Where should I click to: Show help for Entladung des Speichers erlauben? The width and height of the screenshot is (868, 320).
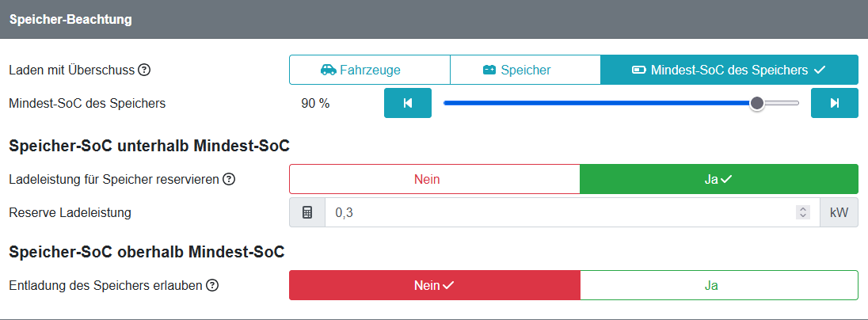point(212,286)
